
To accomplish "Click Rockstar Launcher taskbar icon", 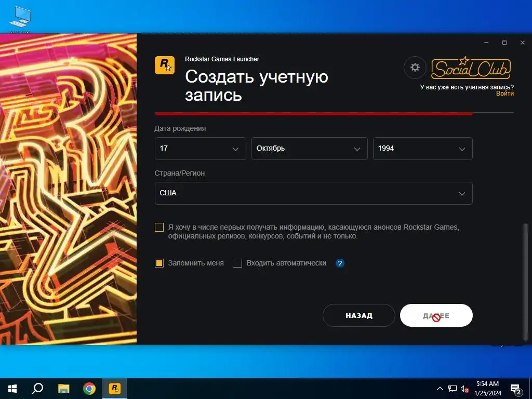I will pos(115,389).
